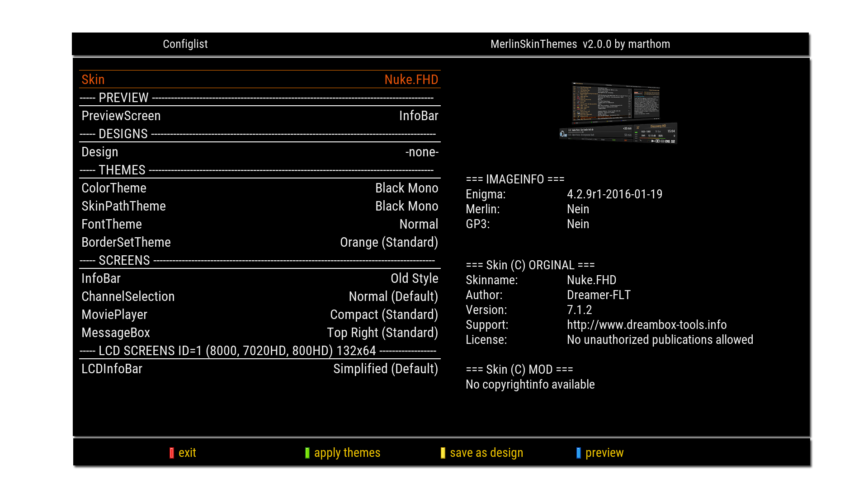Click the red exit key icon
The image size is (868, 488).
[x=172, y=453]
